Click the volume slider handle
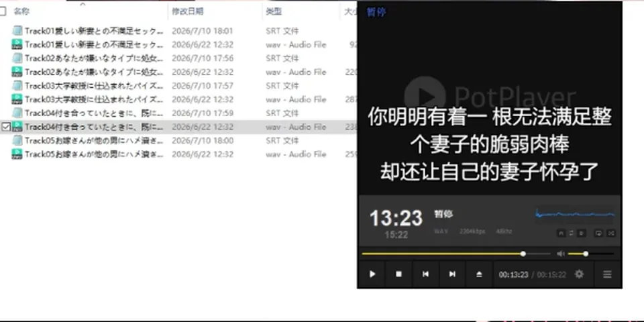Viewport: 644px width, 322px height. click(x=586, y=254)
